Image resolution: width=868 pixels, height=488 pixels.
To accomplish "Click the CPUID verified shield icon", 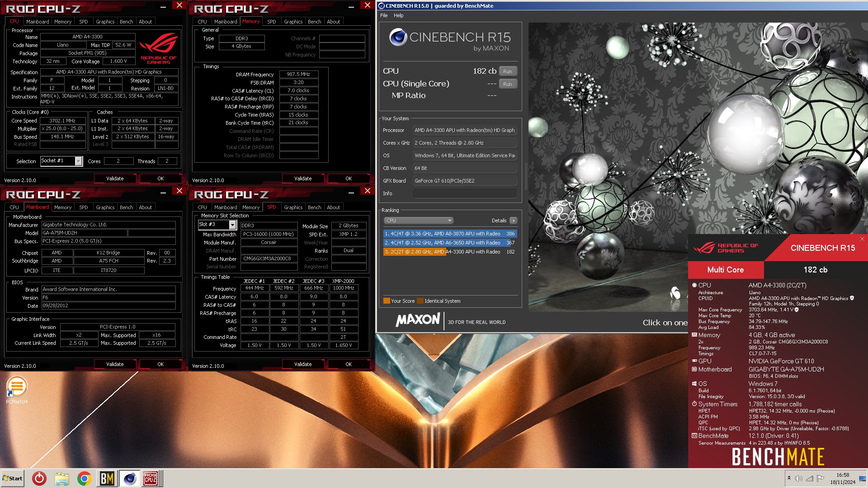I will pyautogui.click(x=852, y=298).
